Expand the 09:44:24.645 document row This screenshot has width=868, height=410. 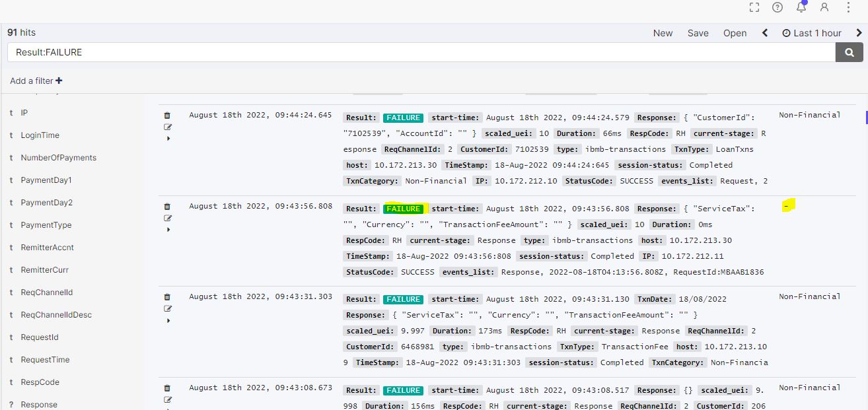168,139
